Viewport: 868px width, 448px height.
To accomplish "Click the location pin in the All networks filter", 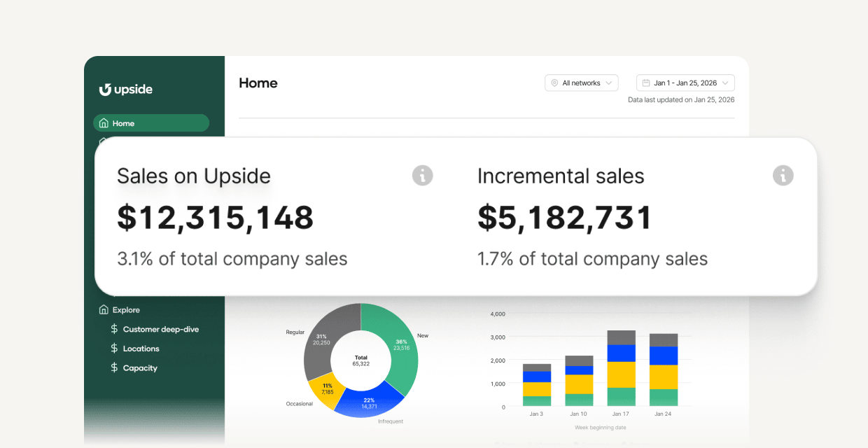I will (554, 83).
